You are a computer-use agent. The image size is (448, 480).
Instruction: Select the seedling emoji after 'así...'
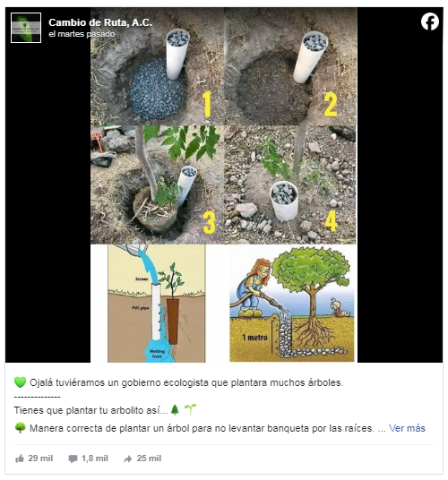tap(191, 409)
